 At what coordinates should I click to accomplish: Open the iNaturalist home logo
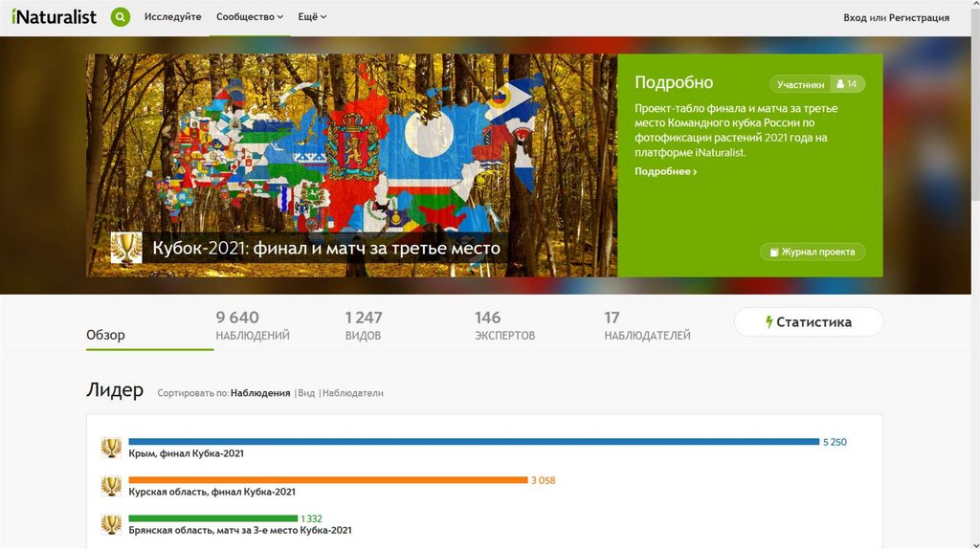pyautogui.click(x=54, y=17)
